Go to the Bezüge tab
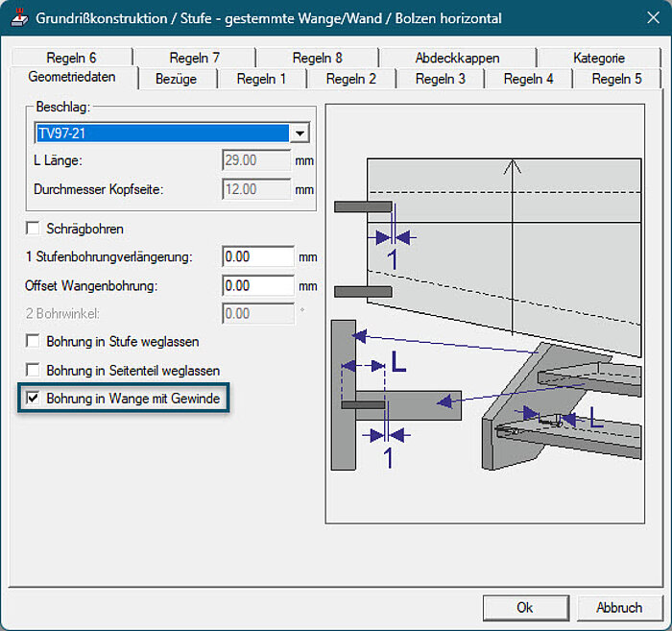 [176, 79]
